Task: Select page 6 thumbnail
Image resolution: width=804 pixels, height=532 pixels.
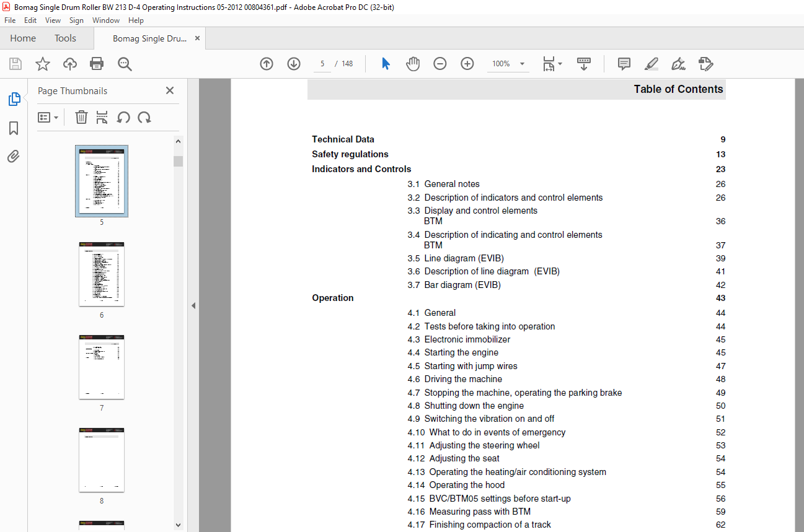Action: pyautogui.click(x=102, y=274)
